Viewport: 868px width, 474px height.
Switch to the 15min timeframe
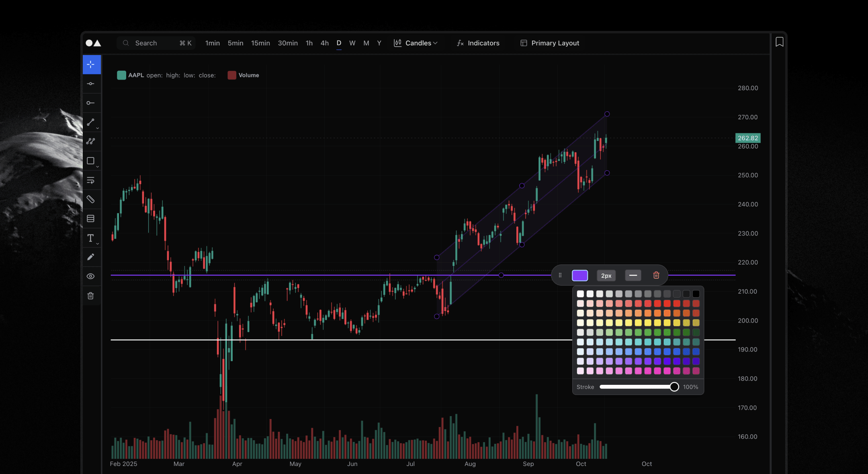click(260, 43)
